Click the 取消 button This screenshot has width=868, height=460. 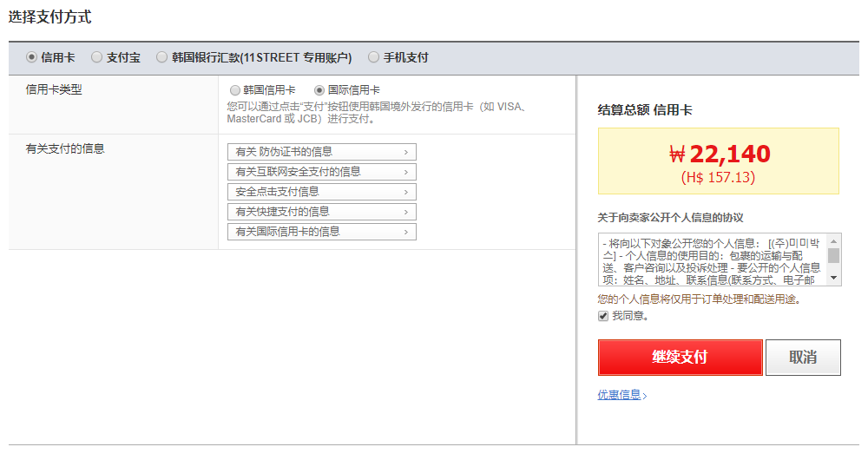pyautogui.click(x=803, y=358)
